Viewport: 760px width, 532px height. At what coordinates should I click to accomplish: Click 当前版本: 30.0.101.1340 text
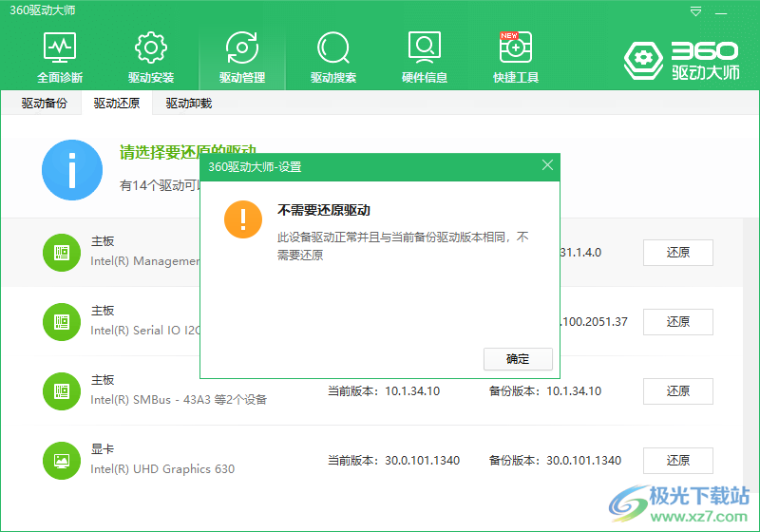(393, 461)
